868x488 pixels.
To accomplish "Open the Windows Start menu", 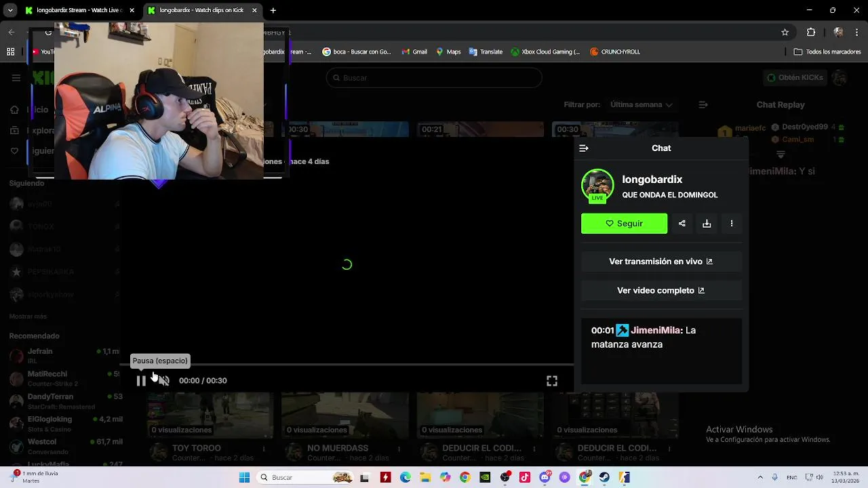I will 244,478.
